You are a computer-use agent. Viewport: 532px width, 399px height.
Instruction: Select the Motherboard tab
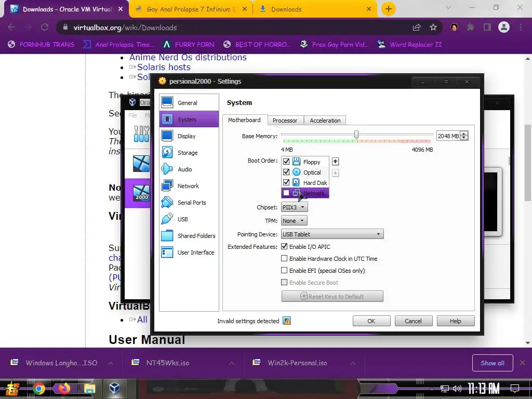tap(245, 120)
